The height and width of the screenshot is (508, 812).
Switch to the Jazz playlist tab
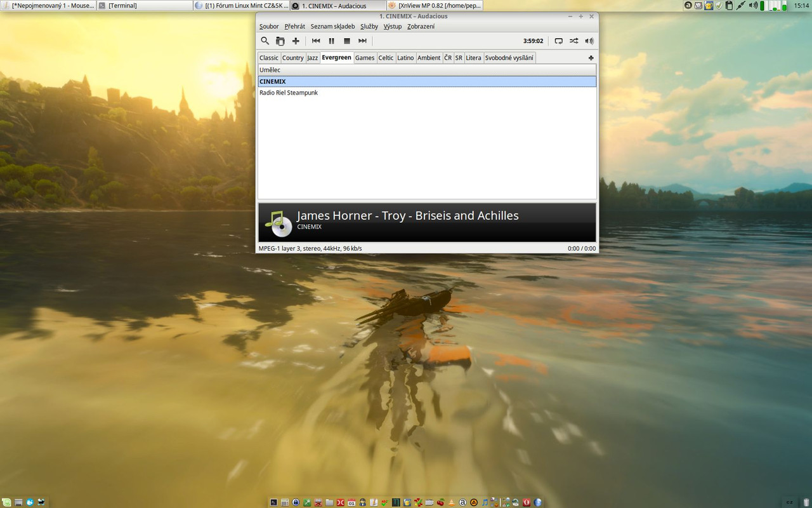(313, 58)
